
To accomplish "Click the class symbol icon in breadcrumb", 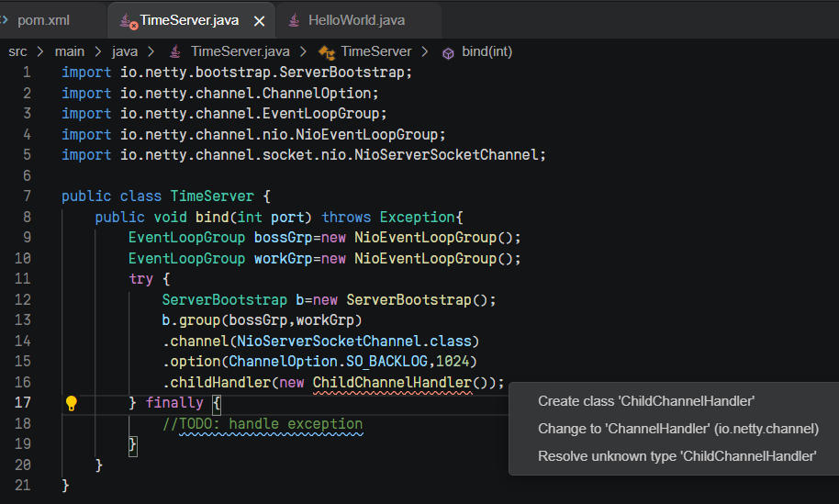I will (327, 52).
